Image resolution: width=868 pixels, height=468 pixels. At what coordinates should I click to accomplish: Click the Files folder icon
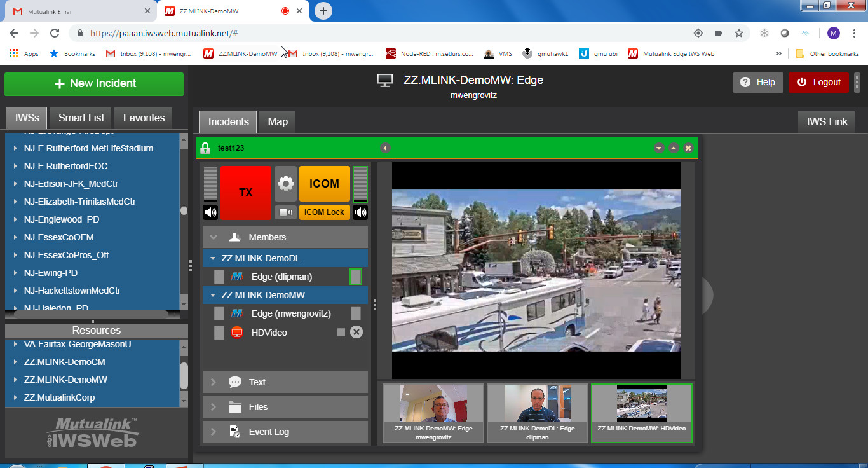click(235, 407)
